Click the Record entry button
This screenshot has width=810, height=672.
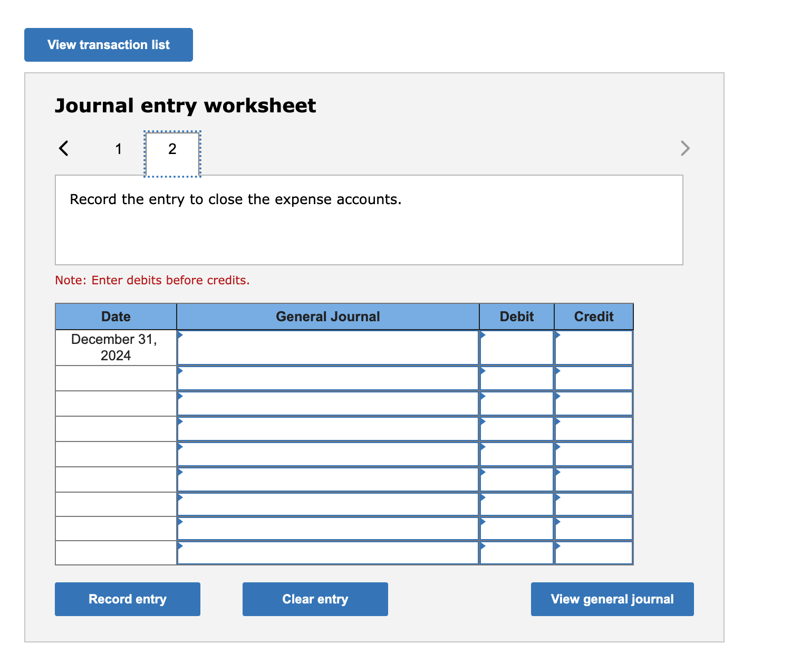pyautogui.click(x=127, y=599)
